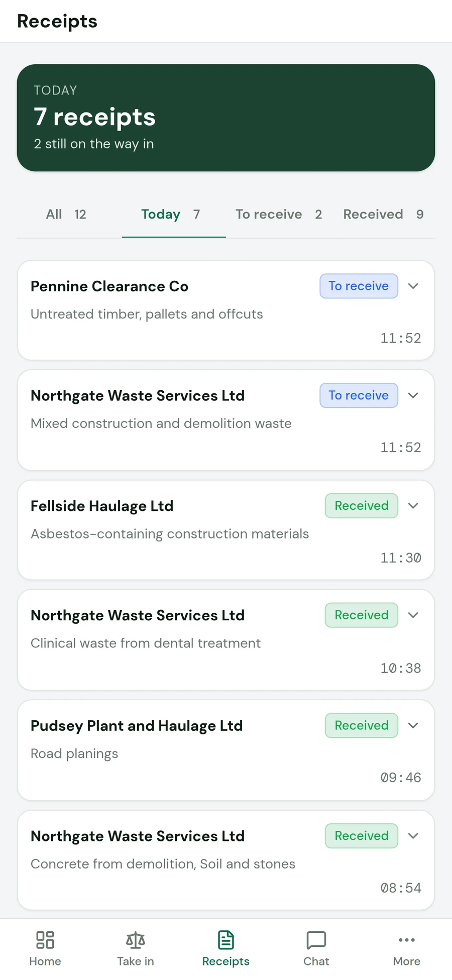Open the Chat bubble icon
Image resolution: width=452 pixels, height=980 pixels.
coord(316,940)
